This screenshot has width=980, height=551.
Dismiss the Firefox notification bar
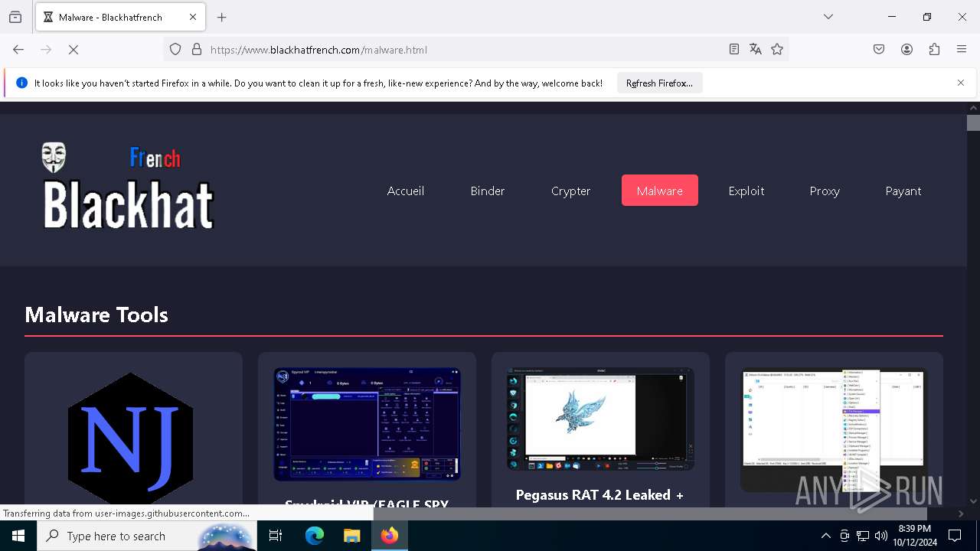tap(961, 83)
